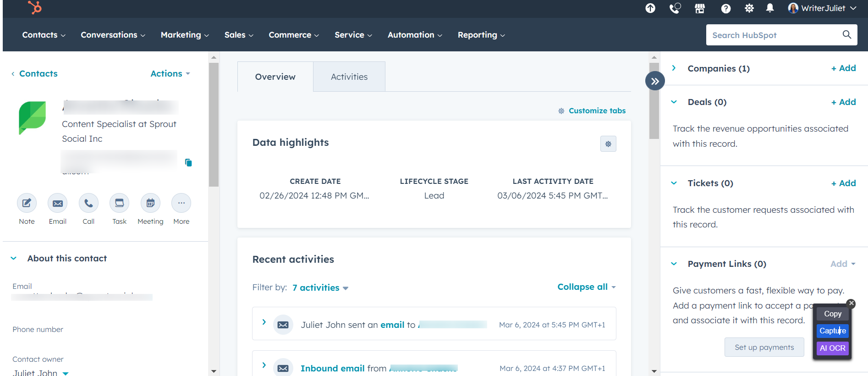Click the center panel scrollbar down arrow
The width and height of the screenshot is (868, 376).
pos(654,371)
